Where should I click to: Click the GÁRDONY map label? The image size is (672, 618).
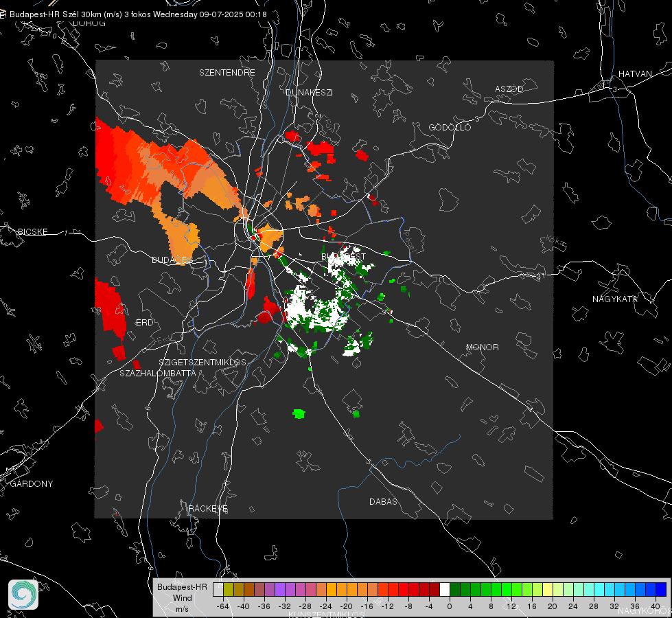click(32, 484)
